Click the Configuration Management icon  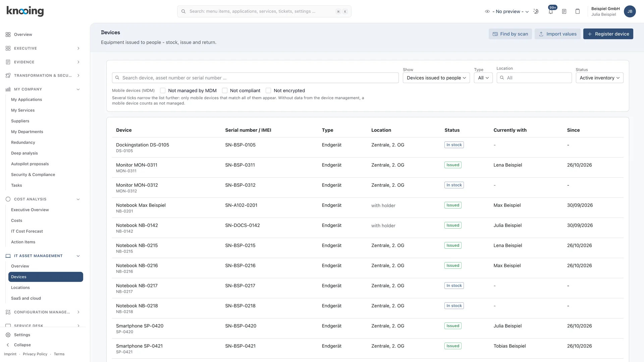click(8, 312)
